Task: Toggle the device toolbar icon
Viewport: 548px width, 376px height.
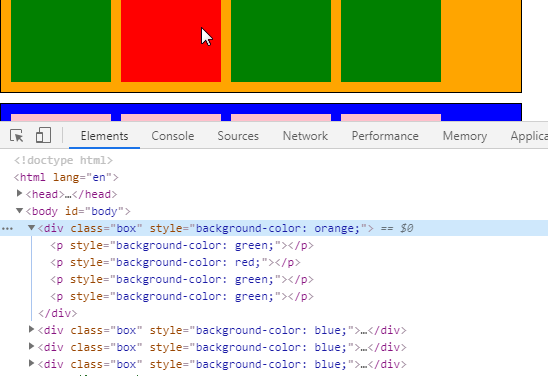Action: point(43,135)
